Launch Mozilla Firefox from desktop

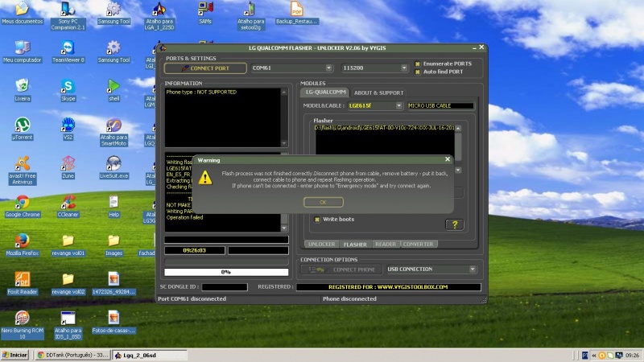click(23, 245)
